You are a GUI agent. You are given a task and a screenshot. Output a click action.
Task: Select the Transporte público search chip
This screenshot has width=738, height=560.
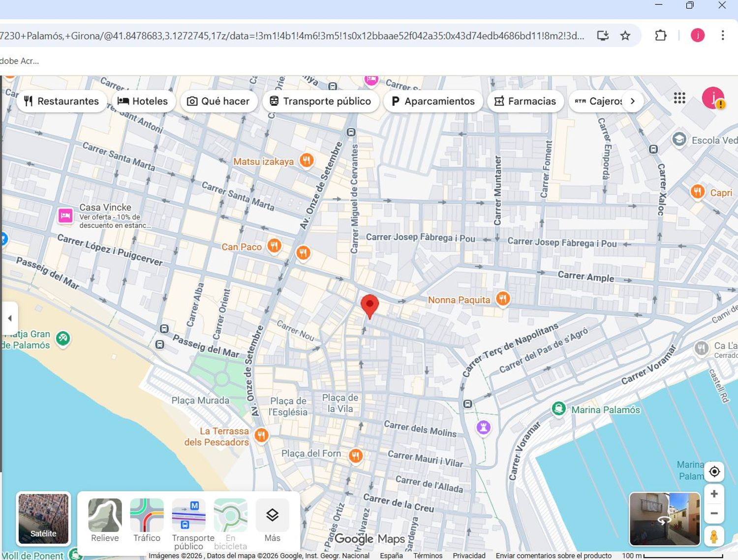click(320, 101)
